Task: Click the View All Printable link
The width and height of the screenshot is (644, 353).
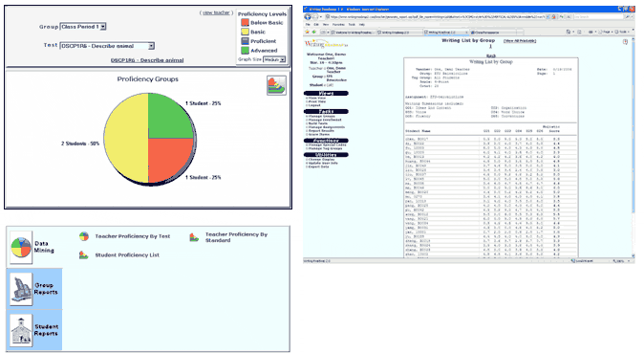Action: (x=520, y=41)
